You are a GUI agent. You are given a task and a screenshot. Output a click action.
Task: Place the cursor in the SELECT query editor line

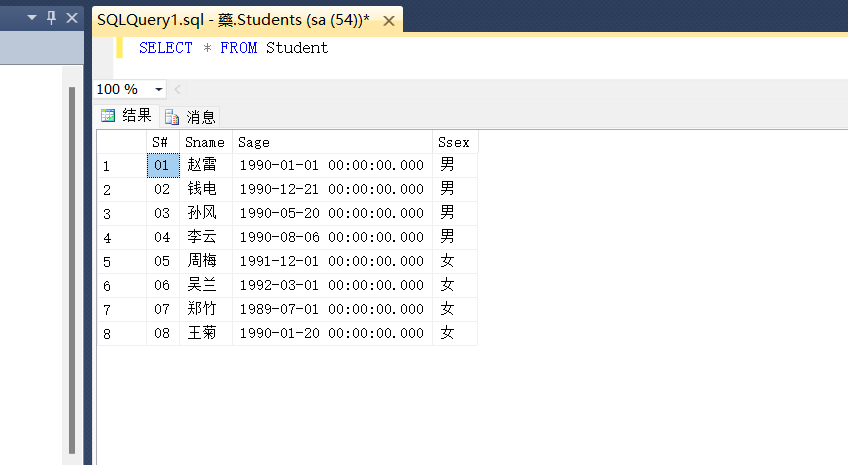click(x=233, y=48)
